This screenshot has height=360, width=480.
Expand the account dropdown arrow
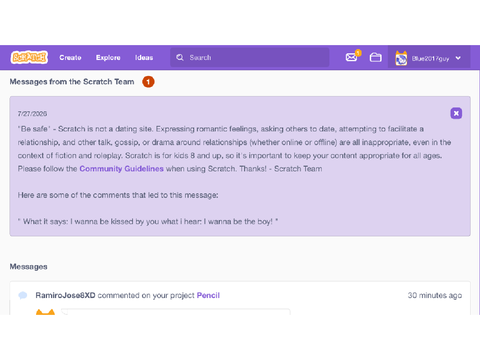coord(458,58)
